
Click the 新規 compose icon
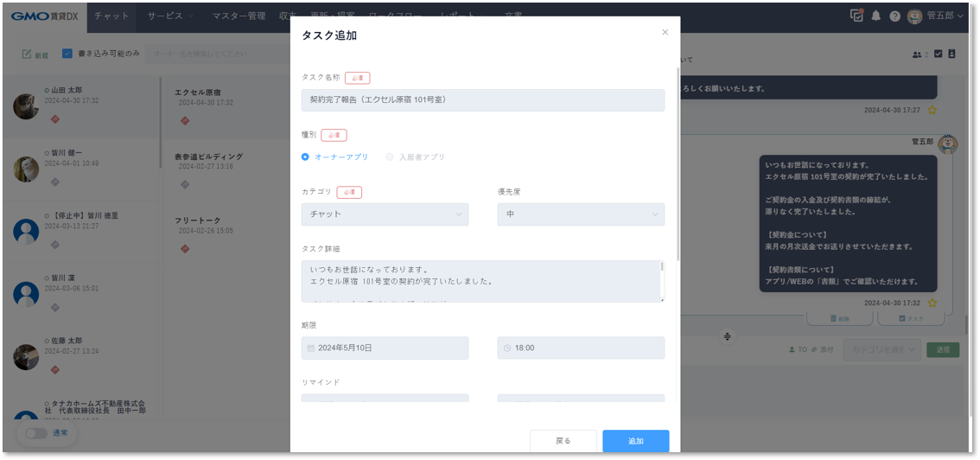point(27,54)
